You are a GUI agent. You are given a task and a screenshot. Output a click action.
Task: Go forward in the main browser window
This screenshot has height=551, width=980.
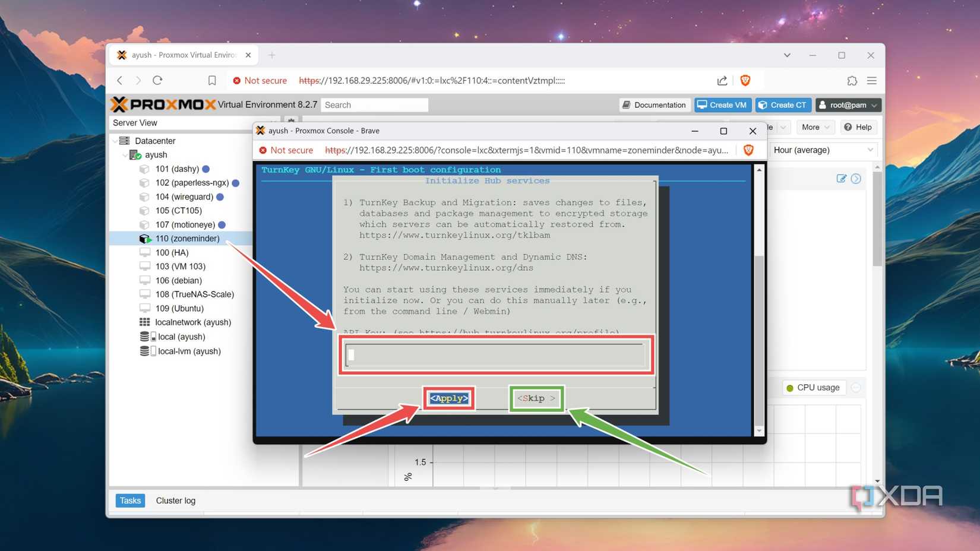click(138, 80)
